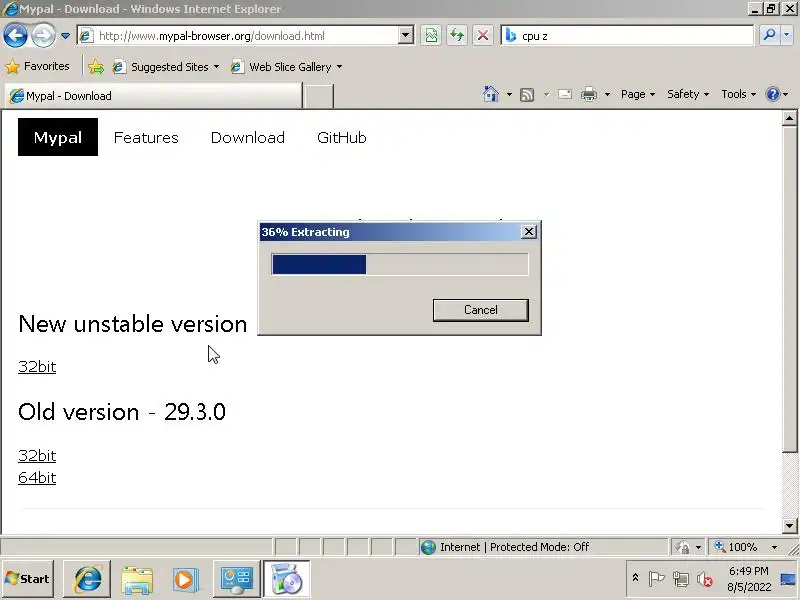Click the Search magnifier button
This screenshot has width=800, height=600.
[x=769, y=35]
